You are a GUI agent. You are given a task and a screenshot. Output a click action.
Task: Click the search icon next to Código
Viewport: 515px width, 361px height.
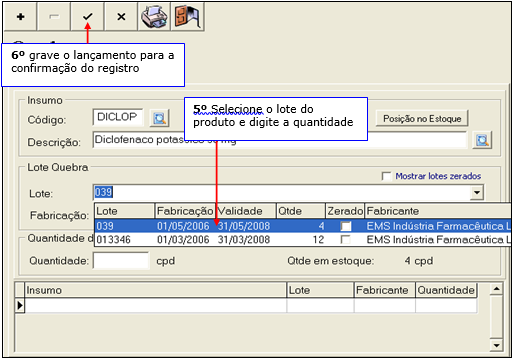coord(160,118)
